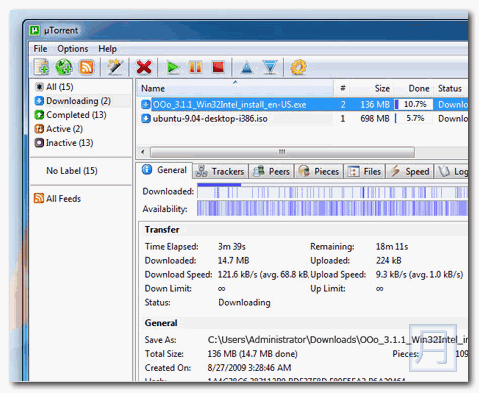Select ubuntu-9.04-desktop-i386.iso torrent row

tap(303, 118)
